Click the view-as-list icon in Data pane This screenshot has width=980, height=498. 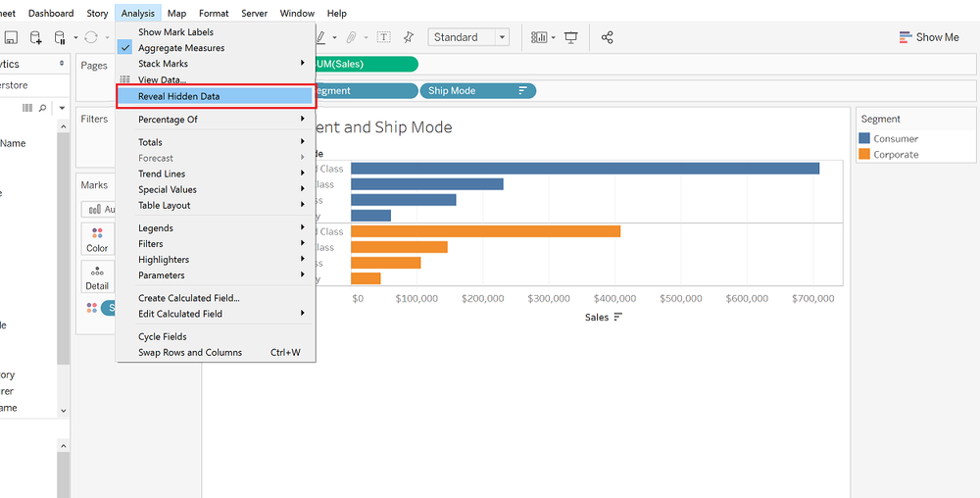coord(26,108)
